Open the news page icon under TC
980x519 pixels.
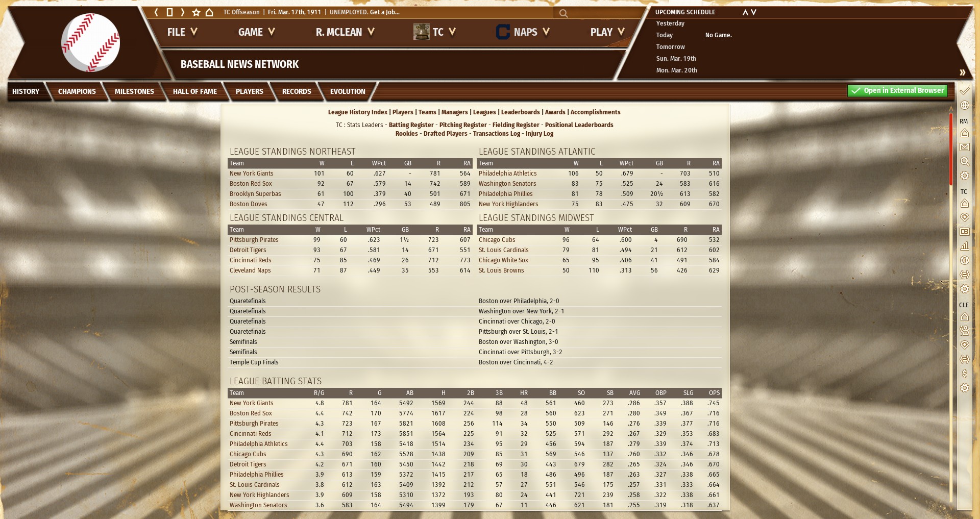(x=964, y=232)
